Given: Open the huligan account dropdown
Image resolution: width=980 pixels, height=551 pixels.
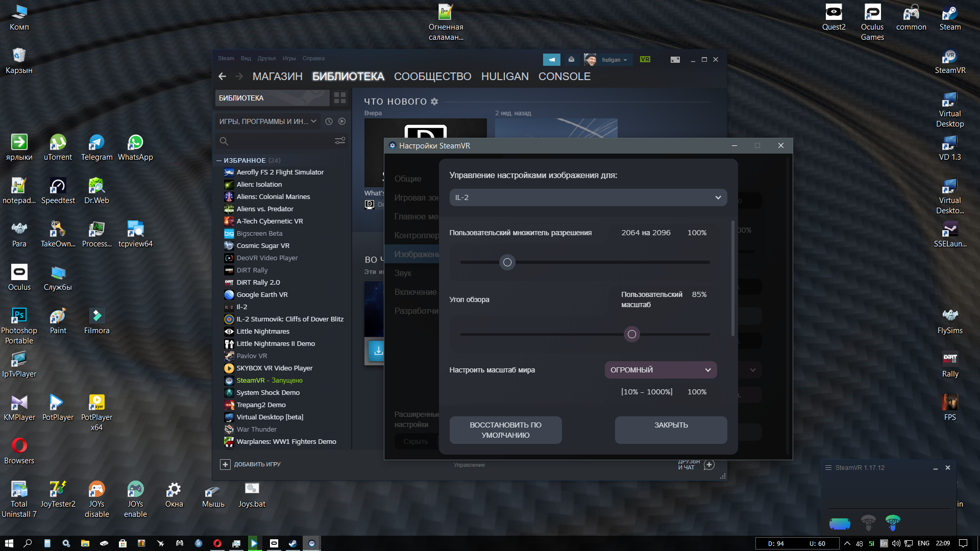Looking at the screenshot, I should tap(614, 60).
